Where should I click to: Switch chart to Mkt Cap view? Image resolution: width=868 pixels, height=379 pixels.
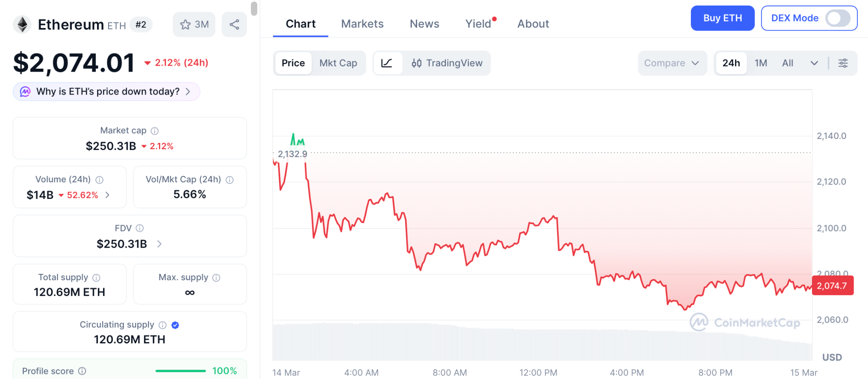(338, 63)
